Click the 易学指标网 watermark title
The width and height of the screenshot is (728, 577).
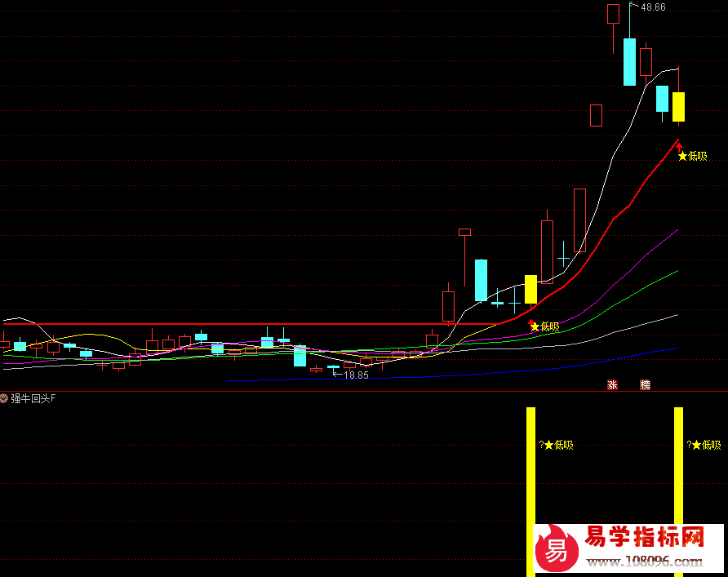[x=644, y=537]
